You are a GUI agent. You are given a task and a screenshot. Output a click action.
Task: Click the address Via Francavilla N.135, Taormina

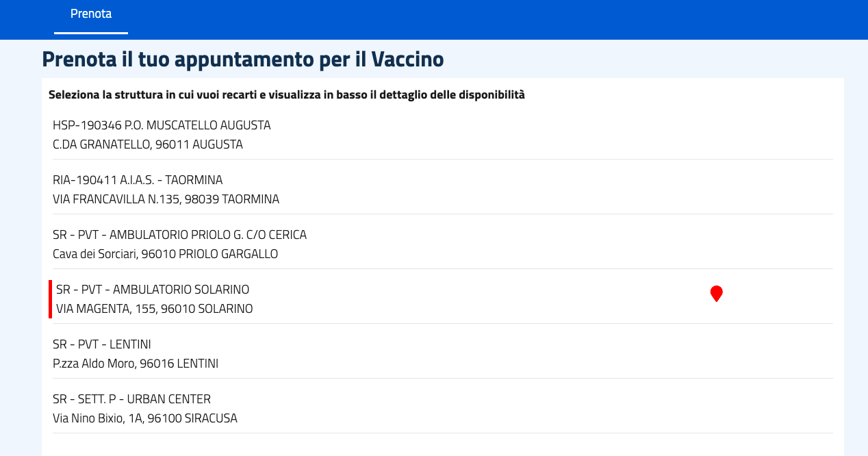pyautogui.click(x=166, y=199)
